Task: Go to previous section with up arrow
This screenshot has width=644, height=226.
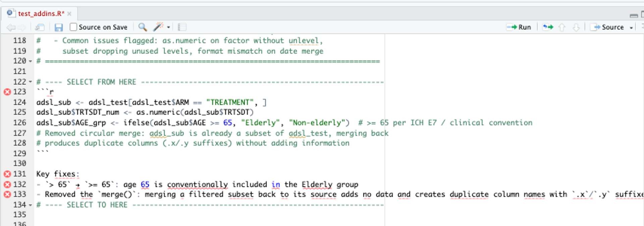Action: coord(562,27)
